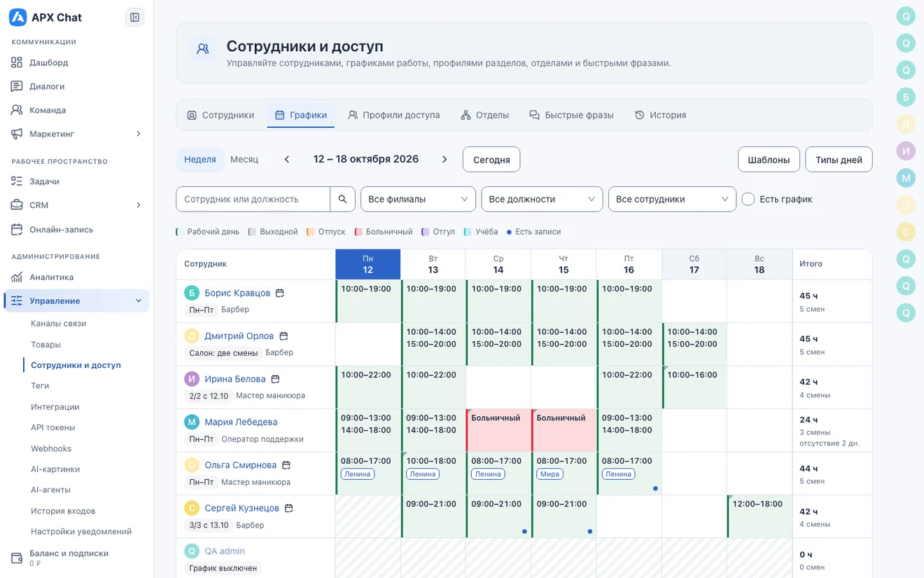This screenshot has width=924, height=578.
Task: Switch to the Профили доступа tab
Action: [394, 115]
